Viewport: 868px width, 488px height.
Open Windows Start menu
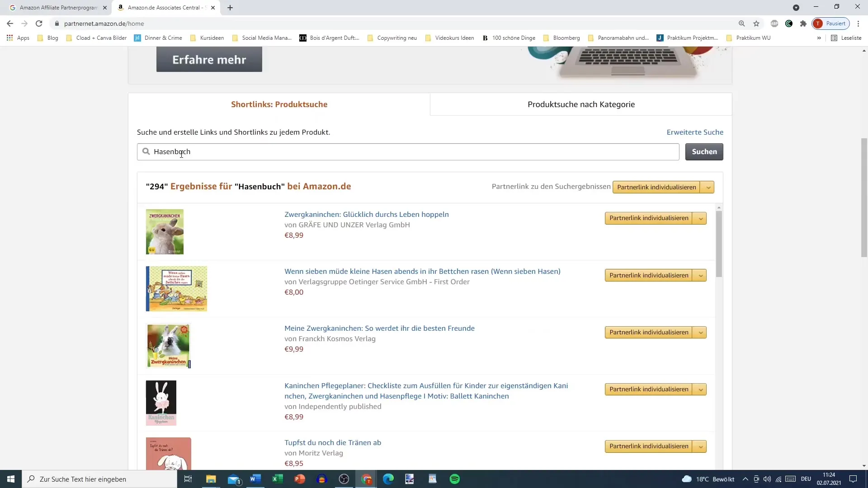11,479
